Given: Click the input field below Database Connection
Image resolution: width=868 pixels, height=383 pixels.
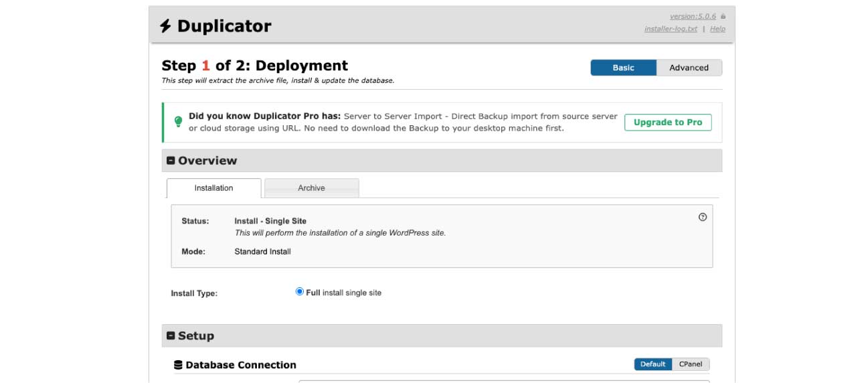Looking at the screenshot, I should coord(504,381).
